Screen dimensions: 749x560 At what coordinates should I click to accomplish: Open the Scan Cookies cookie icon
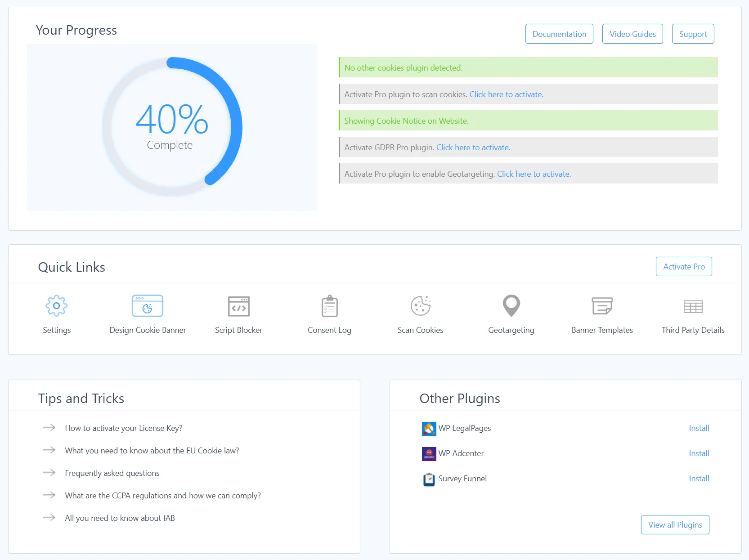click(x=421, y=306)
